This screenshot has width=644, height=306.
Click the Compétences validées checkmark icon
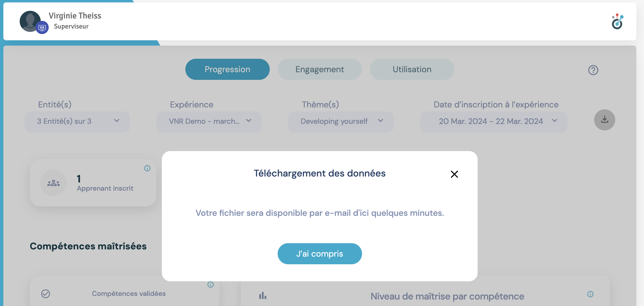point(46,294)
